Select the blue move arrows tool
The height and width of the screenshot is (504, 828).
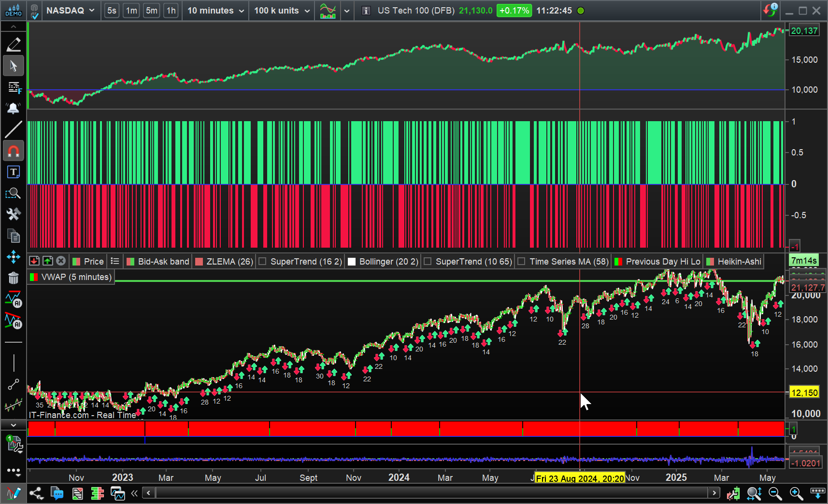click(x=14, y=257)
